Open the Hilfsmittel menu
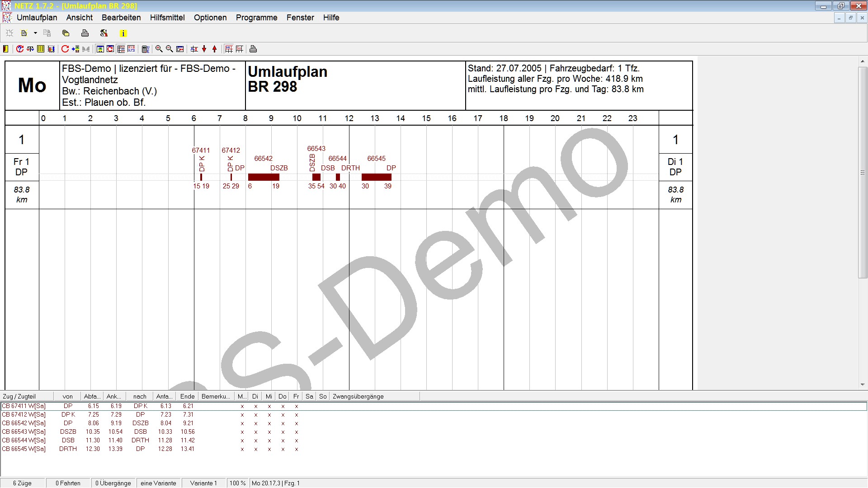Screen dimensions: 868x488 (x=167, y=18)
